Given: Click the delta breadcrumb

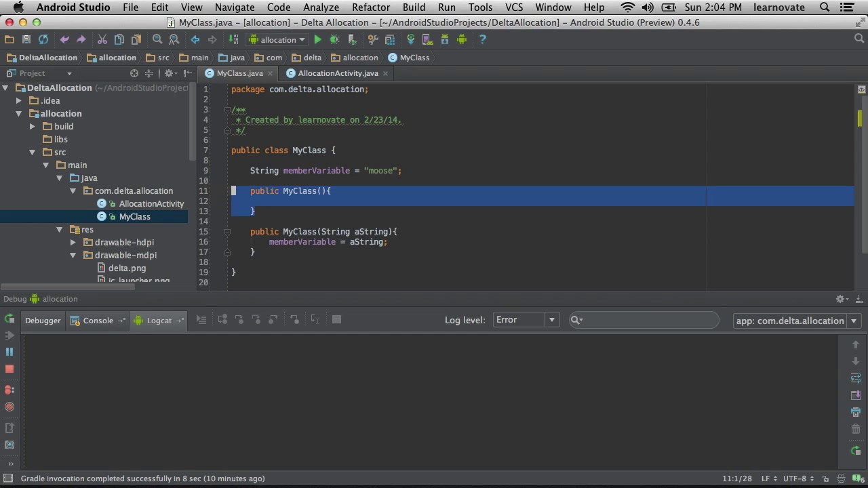Looking at the screenshot, I should (x=306, y=58).
